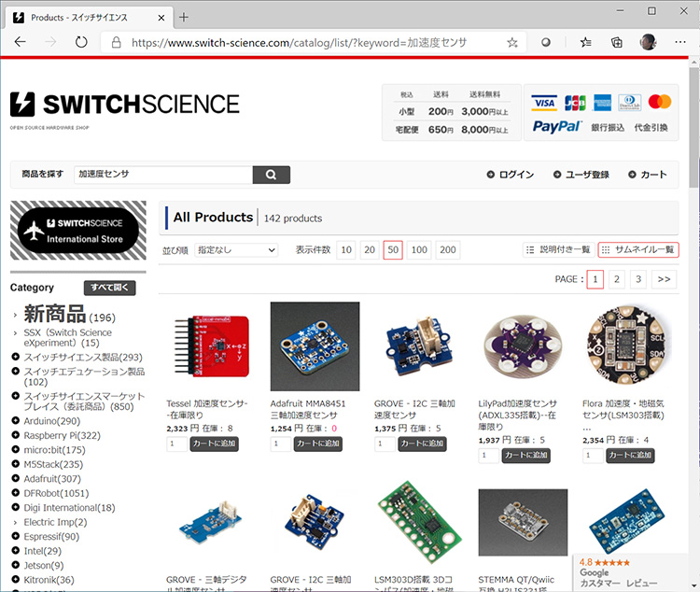This screenshot has width=700, height=592.
Task: Add this page to favorites with star
Action: click(x=512, y=42)
